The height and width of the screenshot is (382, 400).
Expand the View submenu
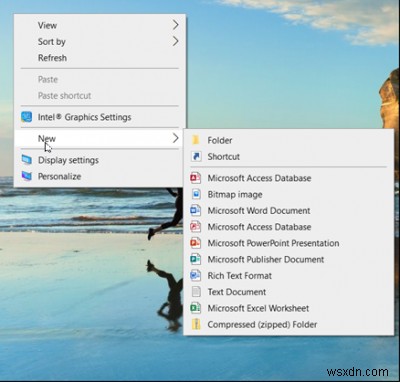(x=100, y=25)
